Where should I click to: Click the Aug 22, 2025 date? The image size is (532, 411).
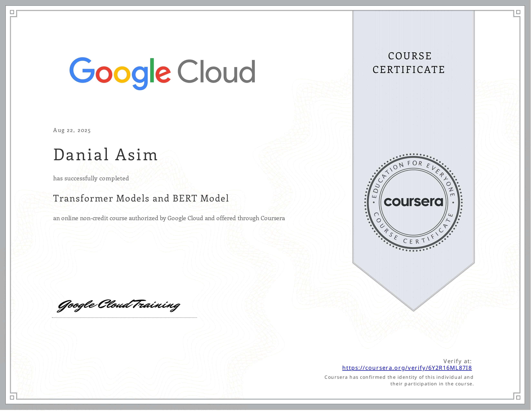coord(72,130)
